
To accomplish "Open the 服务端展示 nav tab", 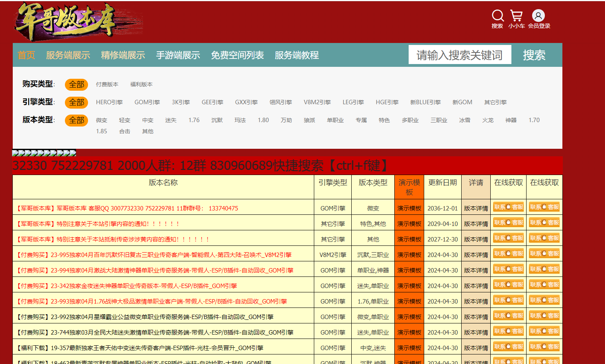I will pos(68,55).
